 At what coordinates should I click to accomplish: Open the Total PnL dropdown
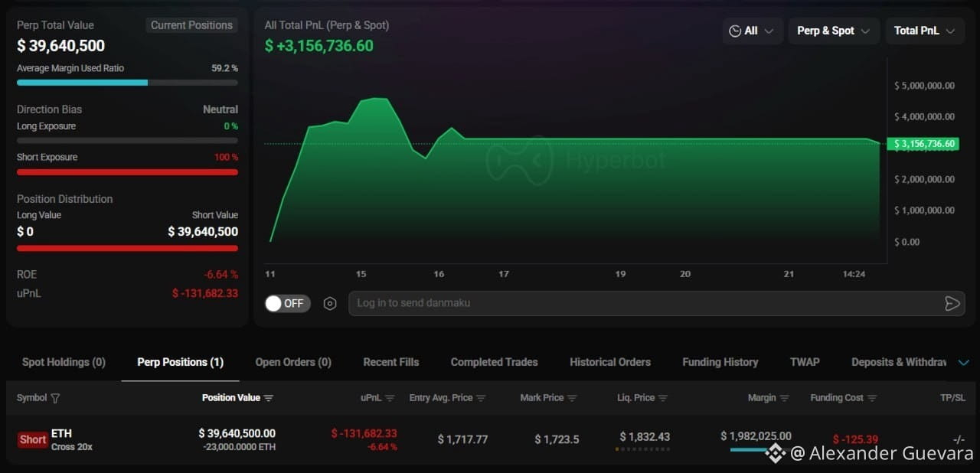click(x=925, y=31)
